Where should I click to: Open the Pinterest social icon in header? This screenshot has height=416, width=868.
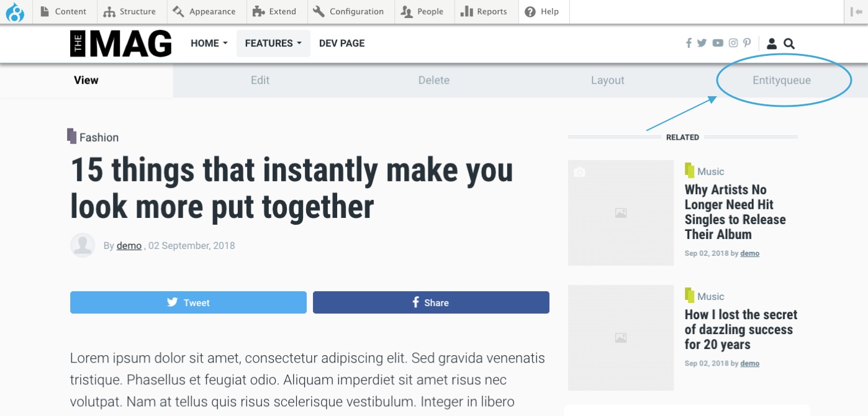click(747, 43)
